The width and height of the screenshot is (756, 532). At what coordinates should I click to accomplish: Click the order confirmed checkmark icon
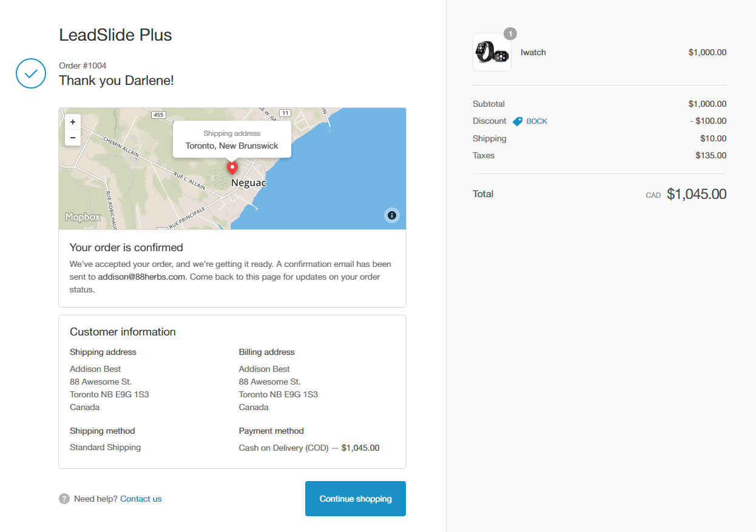tap(31, 73)
